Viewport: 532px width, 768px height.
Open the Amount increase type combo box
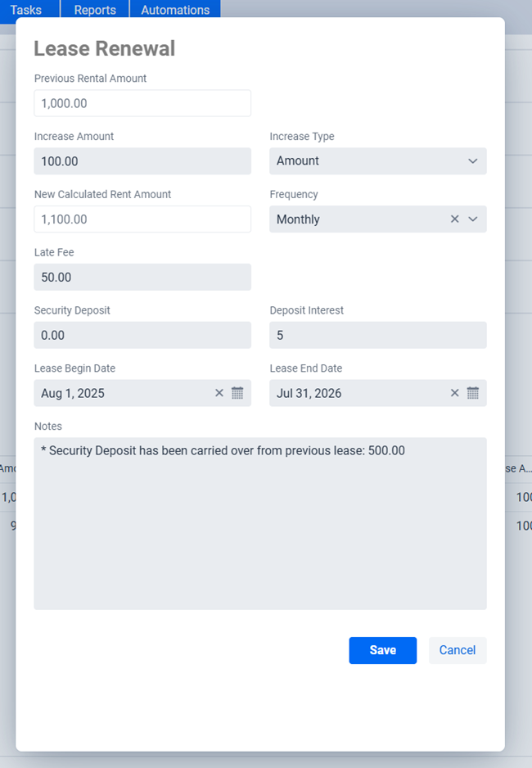[378, 161]
